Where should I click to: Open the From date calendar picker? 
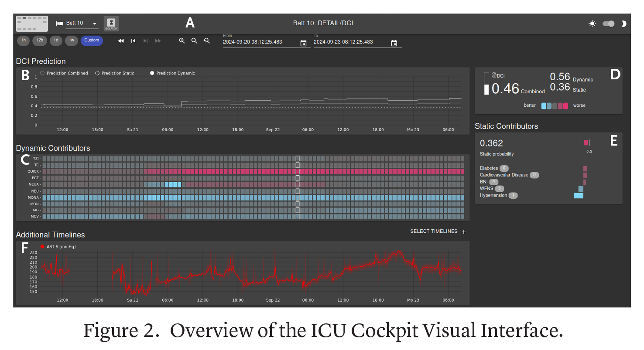[303, 43]
